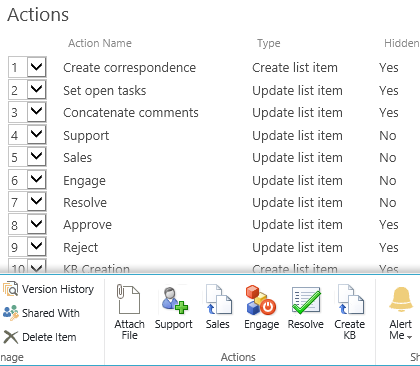Click the Actions ribbon group label
The height and width of the screenshot is (366, 420).
(238, 357)
